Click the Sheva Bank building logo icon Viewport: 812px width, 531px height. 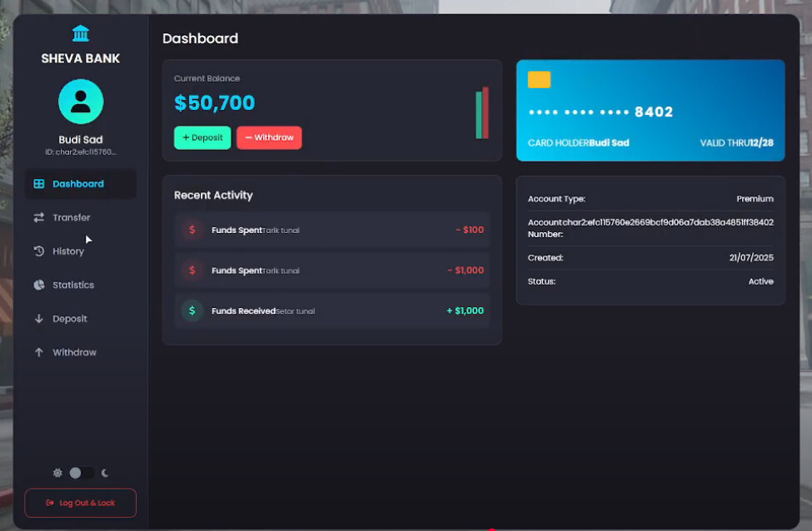80,33
